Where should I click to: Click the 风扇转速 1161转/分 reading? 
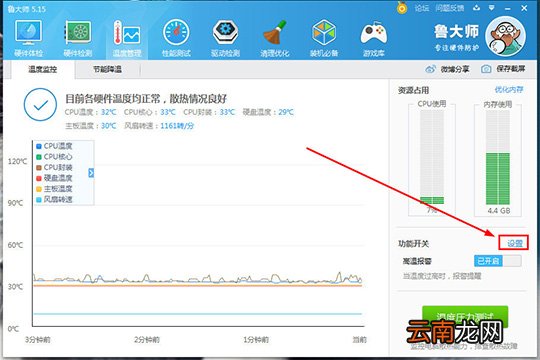[159, 126]
